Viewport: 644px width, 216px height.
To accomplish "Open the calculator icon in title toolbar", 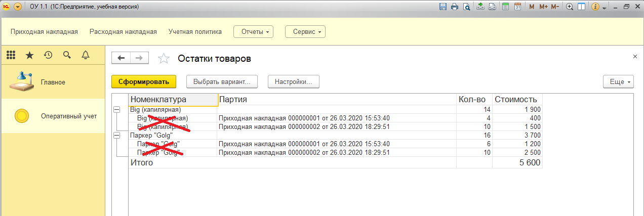I will pos(505,7).
